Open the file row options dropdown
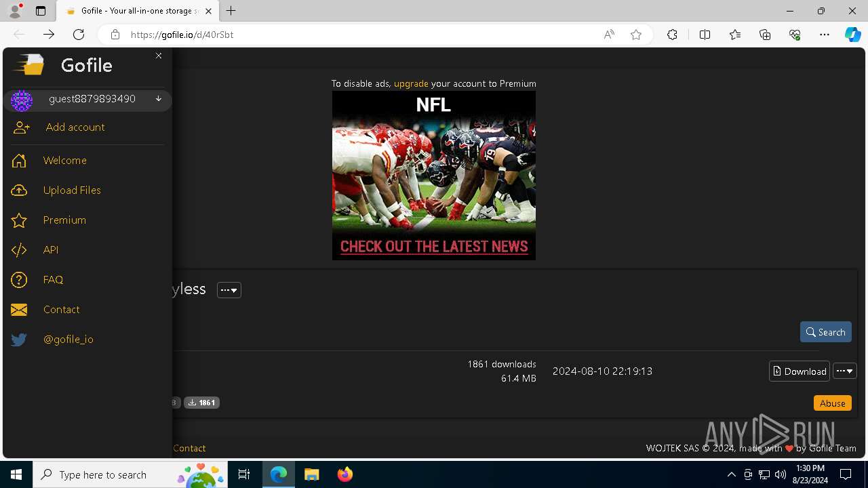868x488 pixels. (x=845, y=371)
